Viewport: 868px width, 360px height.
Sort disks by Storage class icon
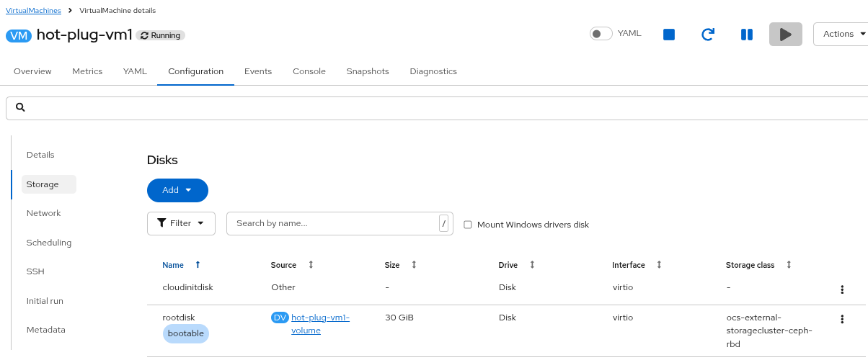tap(789, 265)
